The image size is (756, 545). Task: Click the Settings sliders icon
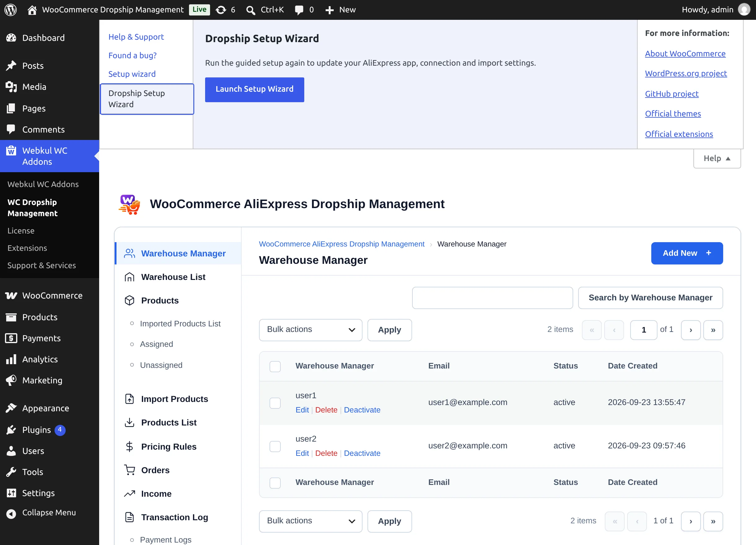[11, 493]
